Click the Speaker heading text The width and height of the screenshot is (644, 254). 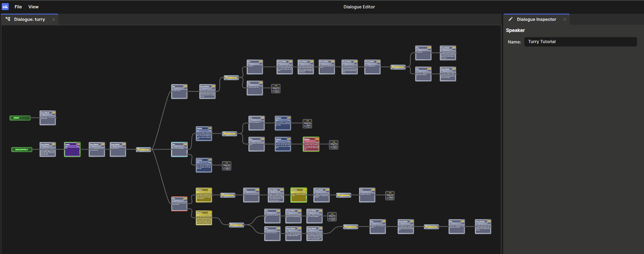[x=515, y=30]
